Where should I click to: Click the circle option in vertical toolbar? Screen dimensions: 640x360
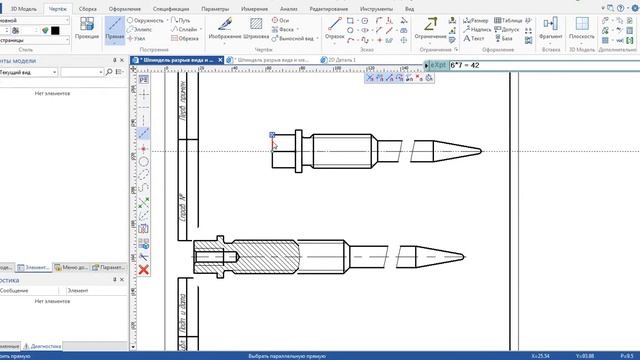pyautogui.click(x=143, y=162)
